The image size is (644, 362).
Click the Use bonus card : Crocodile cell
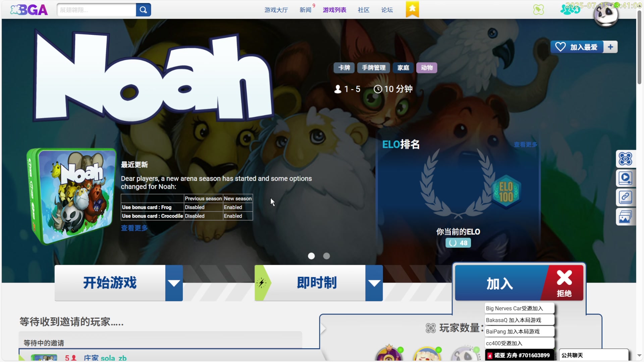point(152,216)
